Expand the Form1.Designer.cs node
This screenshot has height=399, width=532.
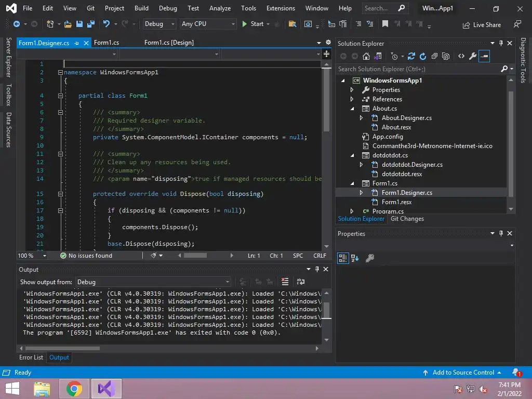(362, 193)
